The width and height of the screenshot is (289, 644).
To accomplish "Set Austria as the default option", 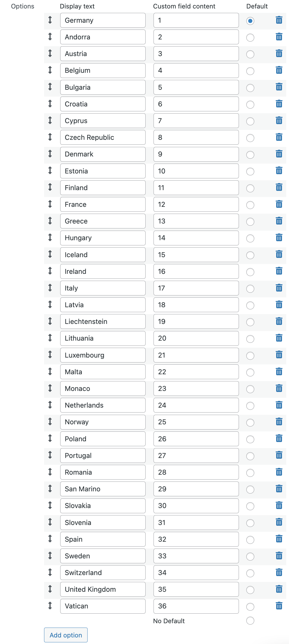I will pyautogui.click(x=250, y=54).
